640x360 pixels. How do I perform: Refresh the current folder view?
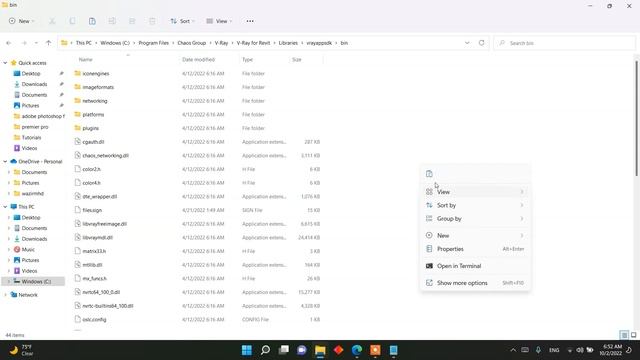coord(482,43)
